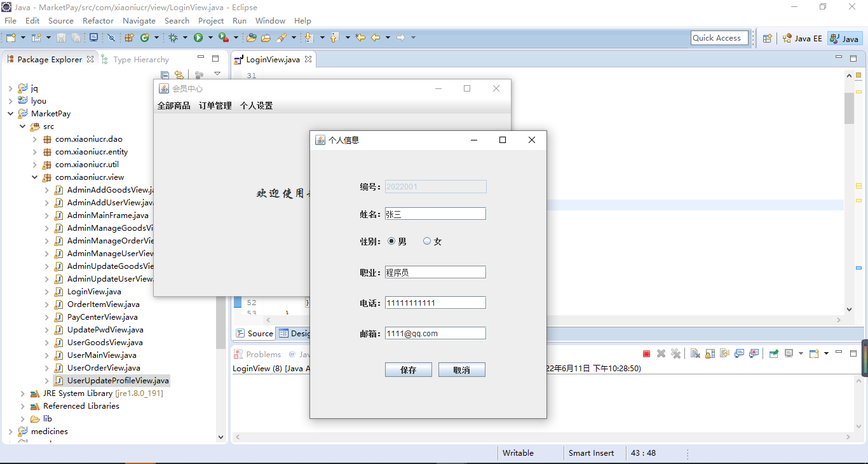Click the 电话 field with 11111111111
Screen dimensions: 868x464
click(435, 303)
